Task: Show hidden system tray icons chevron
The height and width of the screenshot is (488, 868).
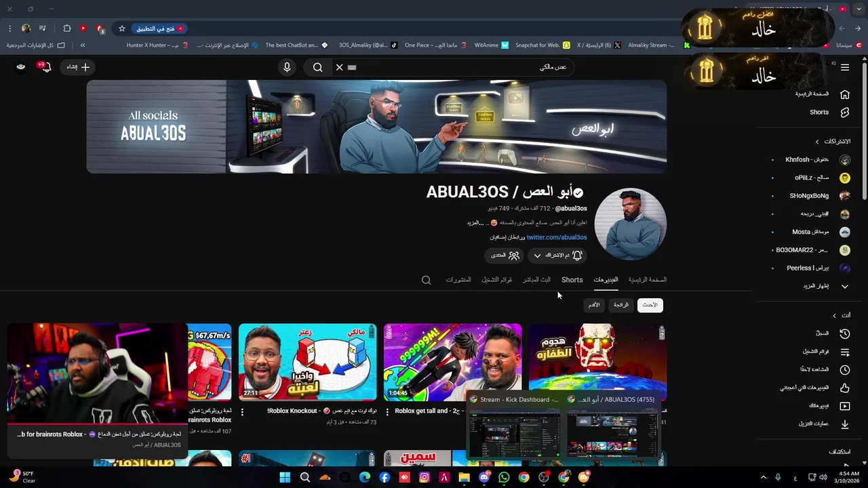Action: 764,477
